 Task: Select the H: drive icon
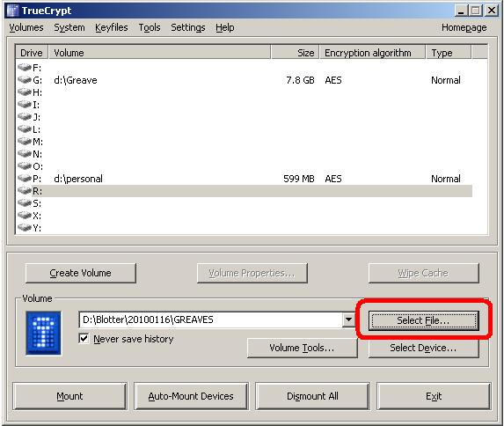pos(25,92)
